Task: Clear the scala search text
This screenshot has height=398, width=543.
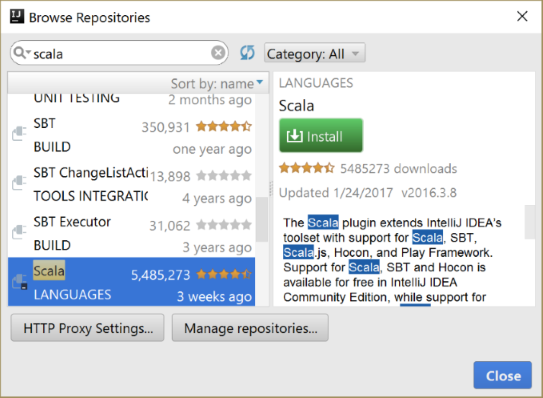Action: [x=218, y=53]
